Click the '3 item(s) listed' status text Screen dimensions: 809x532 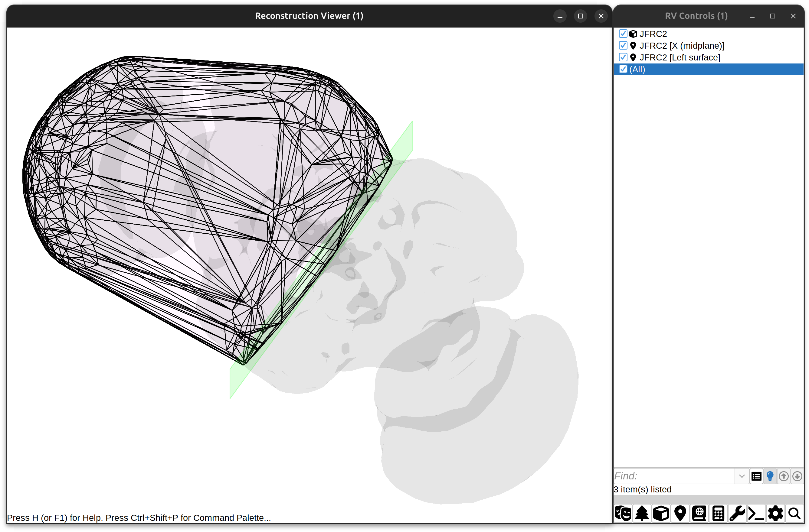[642, 490]
